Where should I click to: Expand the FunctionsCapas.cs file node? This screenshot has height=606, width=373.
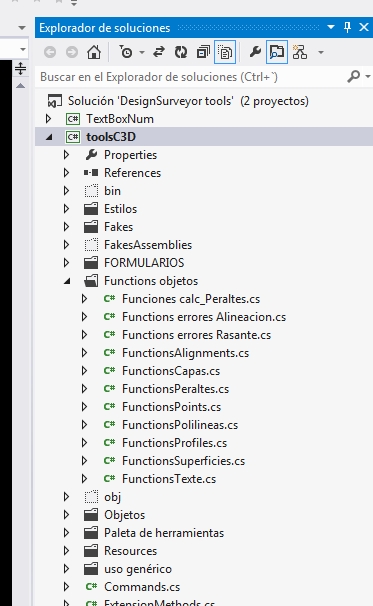[x=84, y=371]
